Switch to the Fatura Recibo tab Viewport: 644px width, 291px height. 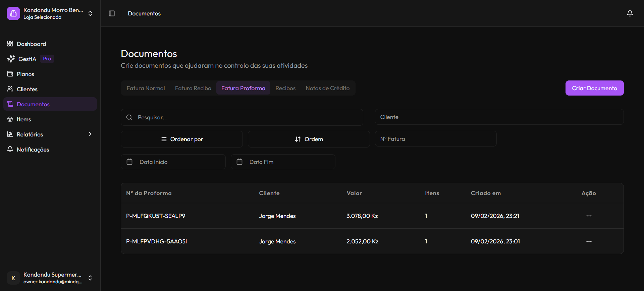tap(193, 88)
